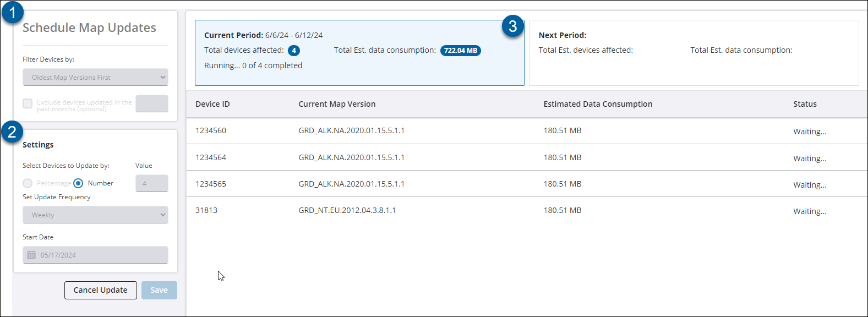Open the Filter Devices by dropdown
Image resolution: width=868 pixels, height=317 pixels.
pyautogui.click(x=95, y=78)
